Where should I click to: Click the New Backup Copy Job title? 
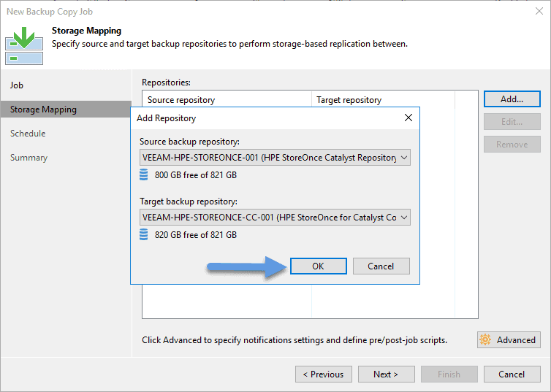[x=50, y=12]
